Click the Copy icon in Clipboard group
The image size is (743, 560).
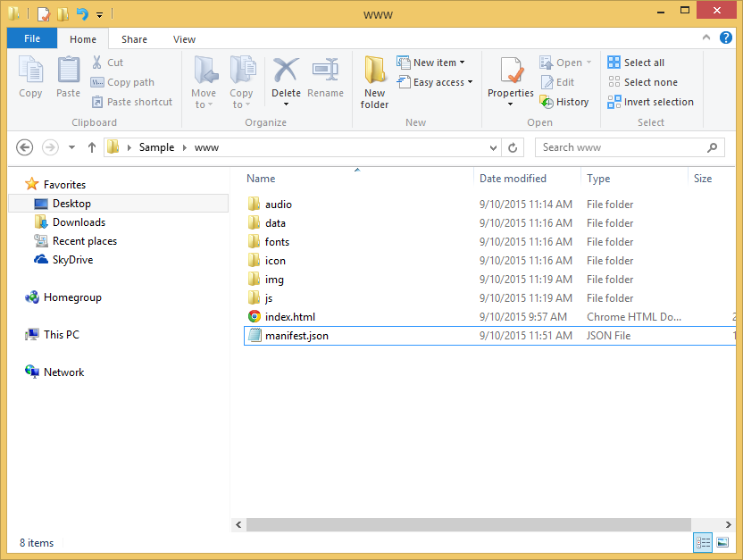click(x=30, y=70)
